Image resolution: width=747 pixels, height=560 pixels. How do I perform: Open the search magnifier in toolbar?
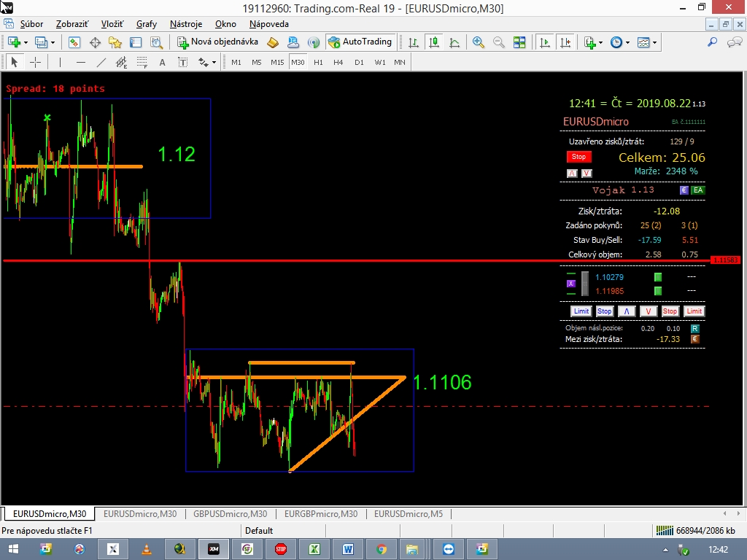[712, 42]
